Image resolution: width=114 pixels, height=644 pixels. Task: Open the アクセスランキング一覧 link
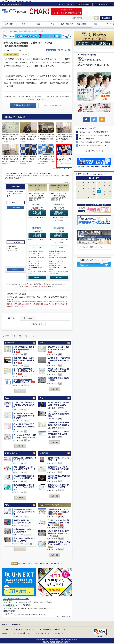point(94,151)
